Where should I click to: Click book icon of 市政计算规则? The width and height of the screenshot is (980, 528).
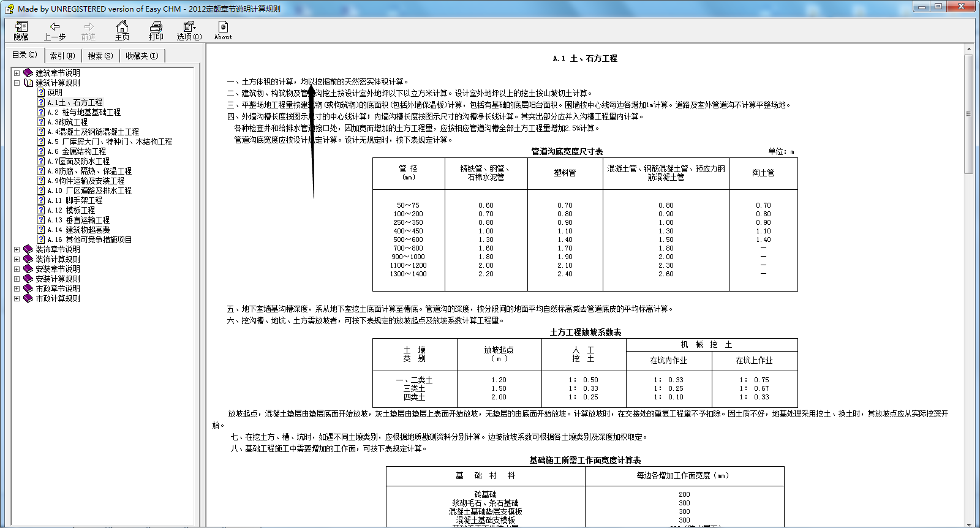pyautogui.click(x=28, y=298)
